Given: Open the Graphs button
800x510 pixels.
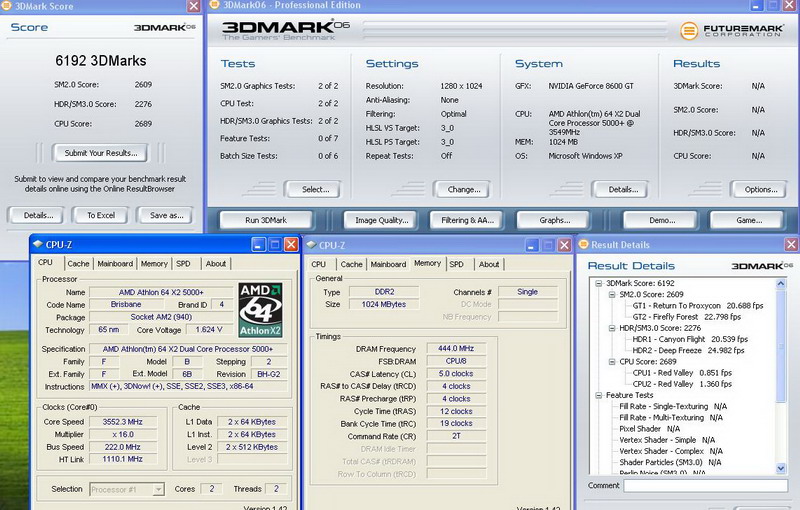Looking at the screenshot, I should point(555,220).
